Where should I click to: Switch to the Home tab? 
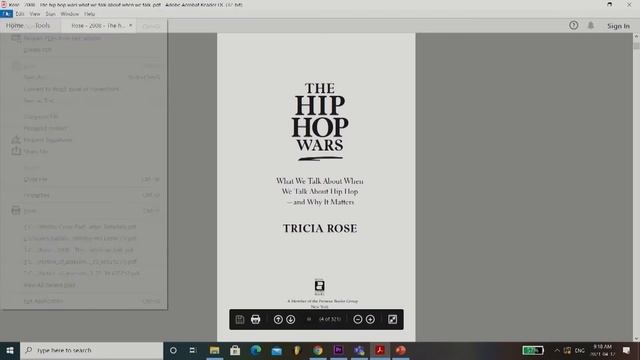[15, 25]
